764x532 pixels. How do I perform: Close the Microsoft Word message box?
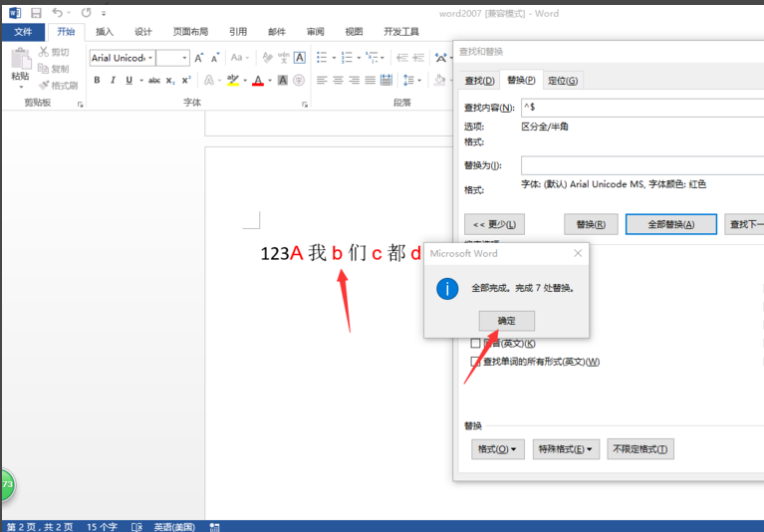(x=578, y=253)
